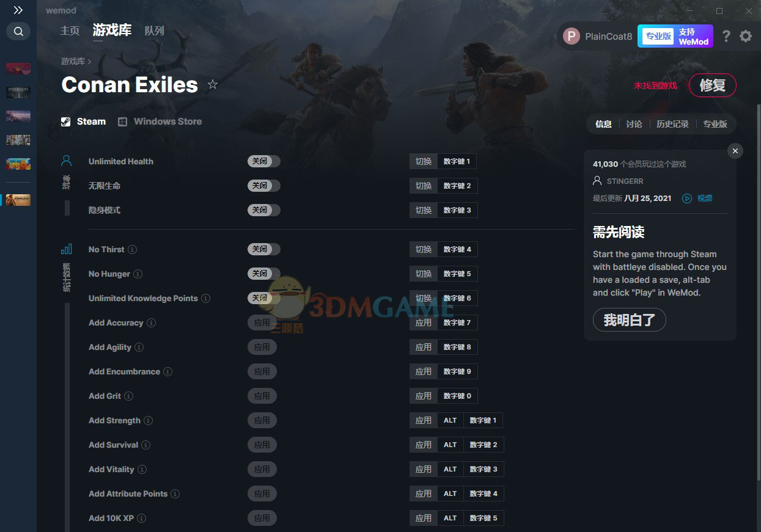Click the 我明白了 button

pyautogui.click(x=629, y=319)
